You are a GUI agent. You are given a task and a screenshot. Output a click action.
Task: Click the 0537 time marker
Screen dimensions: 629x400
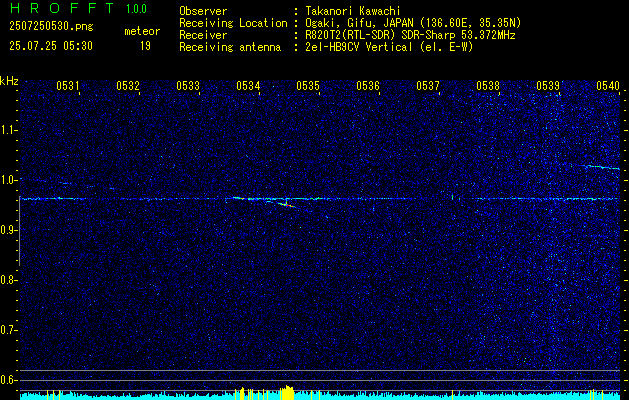(x=428, y=85)
